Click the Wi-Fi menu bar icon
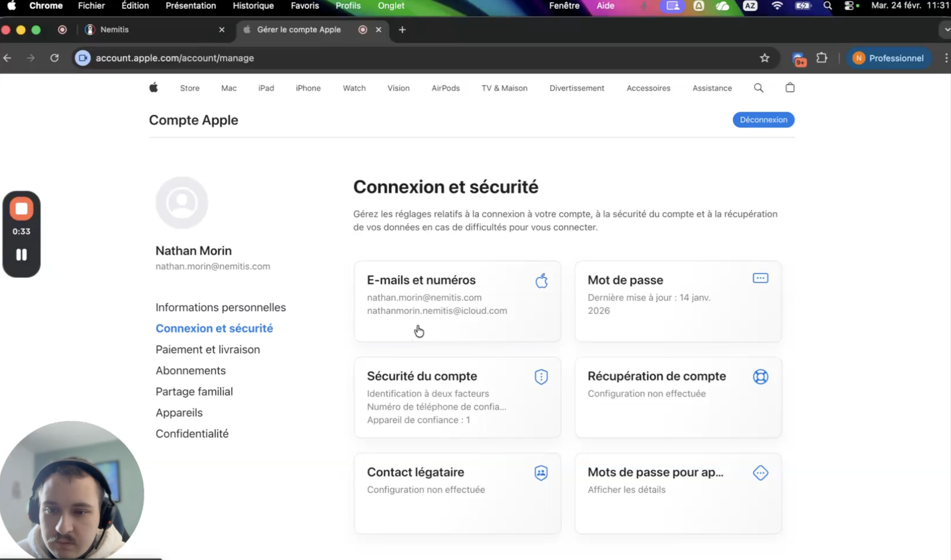 click(777, 6)
